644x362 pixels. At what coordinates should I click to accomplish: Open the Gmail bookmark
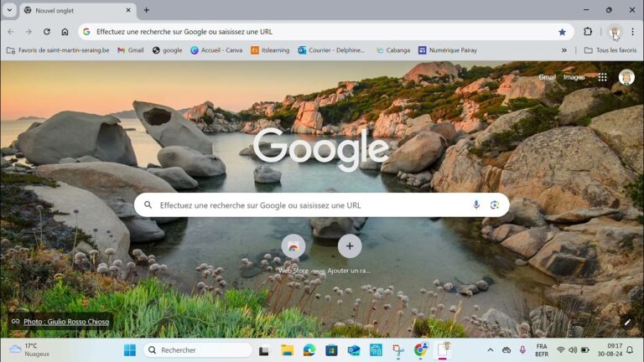[131, 50]
